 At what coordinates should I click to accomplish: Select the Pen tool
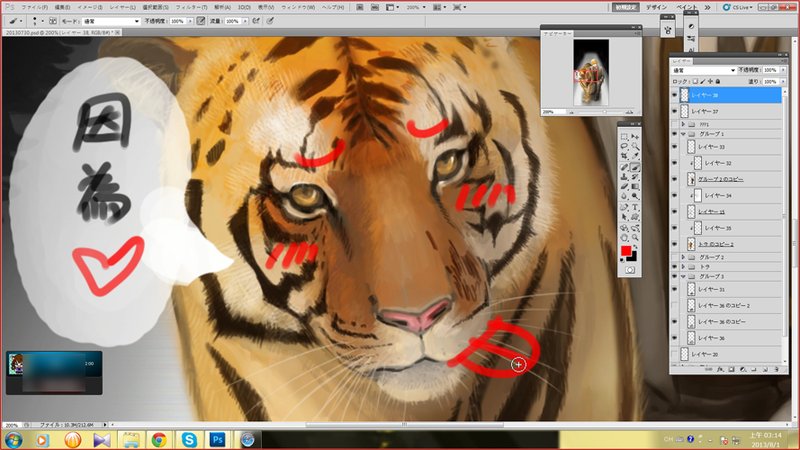[624, 207]
